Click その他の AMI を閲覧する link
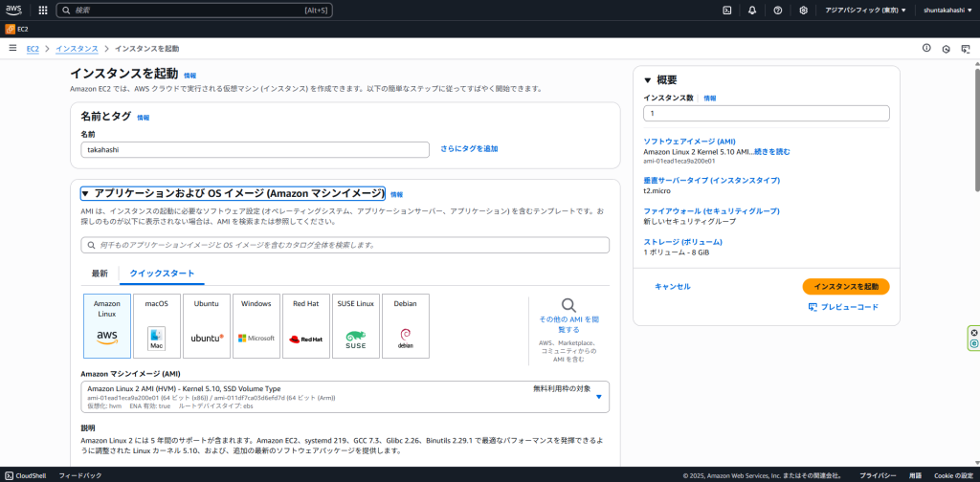The width and height of the screenshot is (980, 482). point(568,324)
